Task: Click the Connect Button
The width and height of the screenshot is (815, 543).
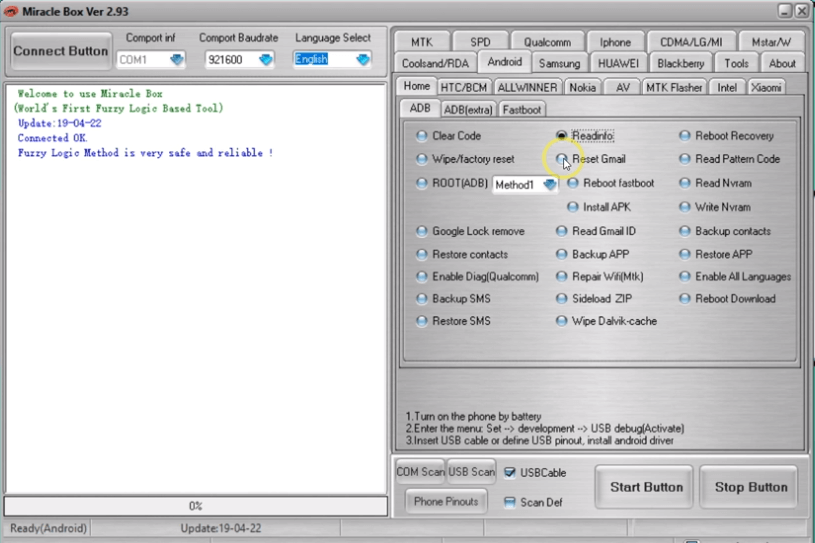Action: (61, 51)
